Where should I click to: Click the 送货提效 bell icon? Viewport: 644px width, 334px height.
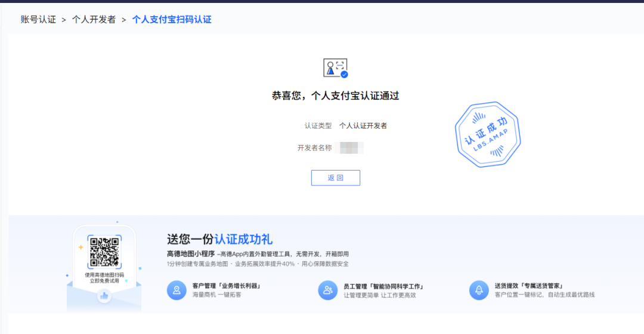479,290
